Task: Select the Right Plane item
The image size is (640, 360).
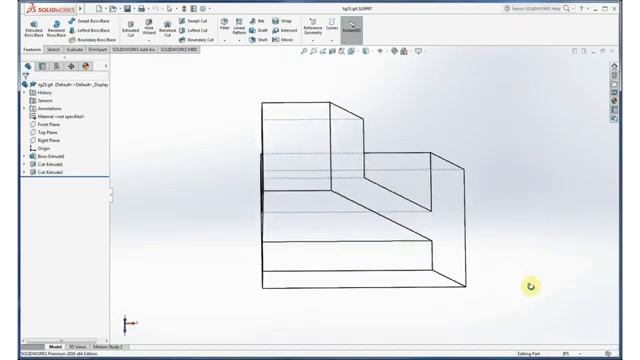Action: (45, 140)
